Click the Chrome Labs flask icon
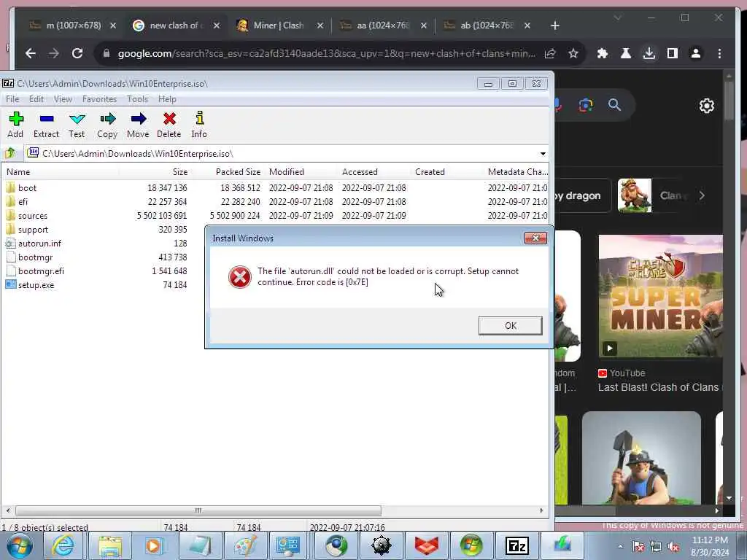The image size is (747, 560). (x=625, y=53)
